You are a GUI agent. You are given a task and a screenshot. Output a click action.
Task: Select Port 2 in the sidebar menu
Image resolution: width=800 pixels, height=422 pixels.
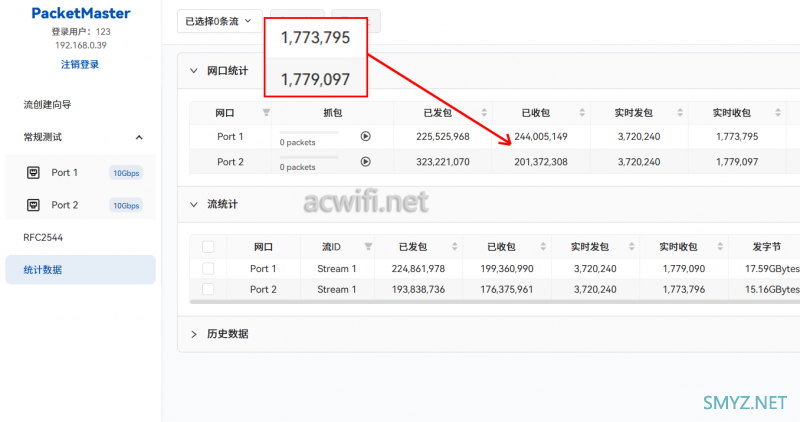(x=80, y=205)
